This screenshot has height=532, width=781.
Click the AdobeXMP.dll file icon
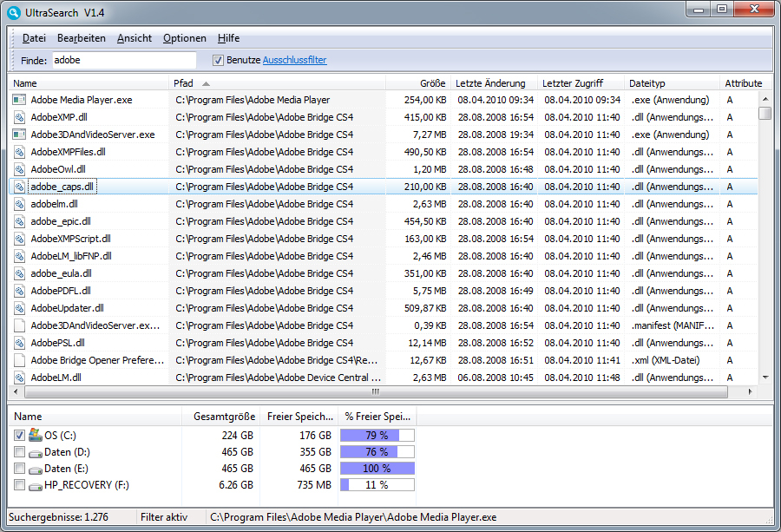tap(19, 117)
